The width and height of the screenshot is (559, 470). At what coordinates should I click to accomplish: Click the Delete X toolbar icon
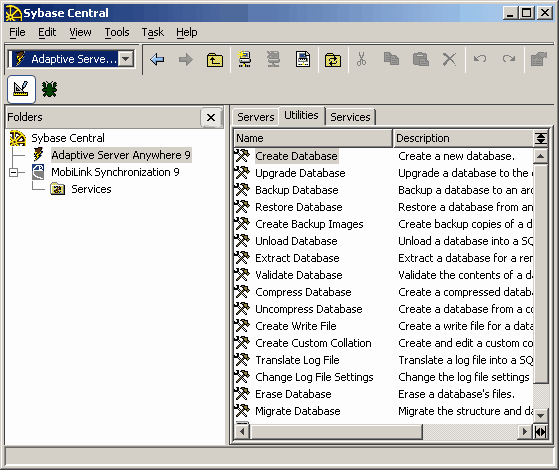(x=449, y=59)
